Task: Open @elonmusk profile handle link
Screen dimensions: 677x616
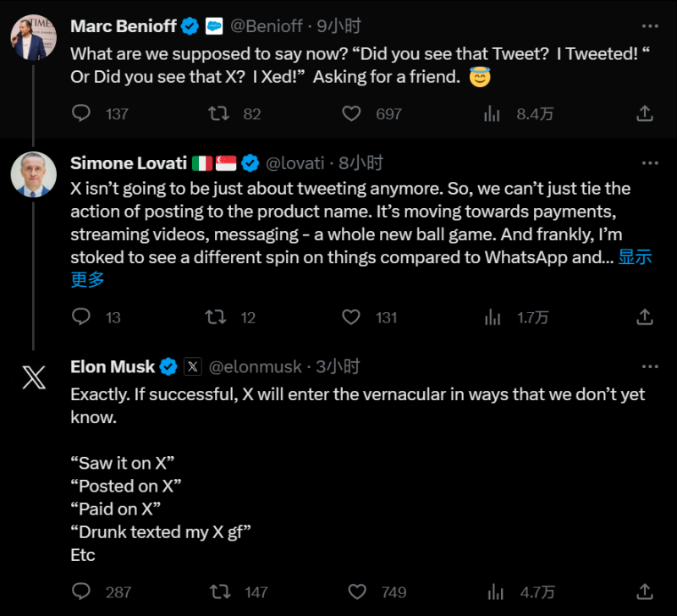Action: [x=255, y=366]
